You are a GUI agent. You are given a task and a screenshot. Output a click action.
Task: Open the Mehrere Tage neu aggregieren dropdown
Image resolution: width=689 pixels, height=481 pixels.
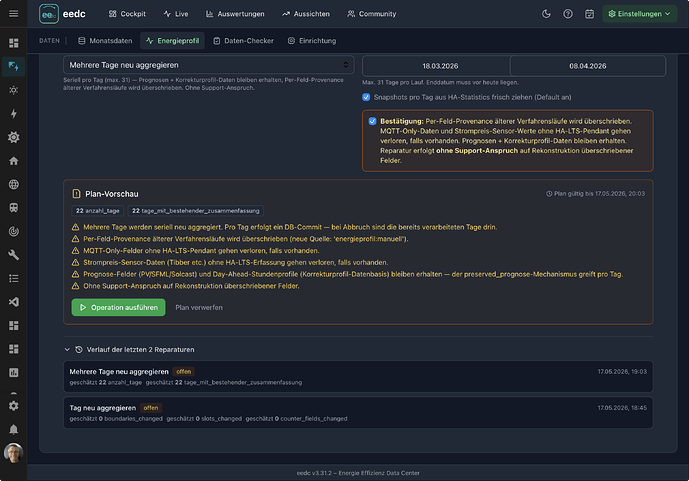tap(209, 65)
